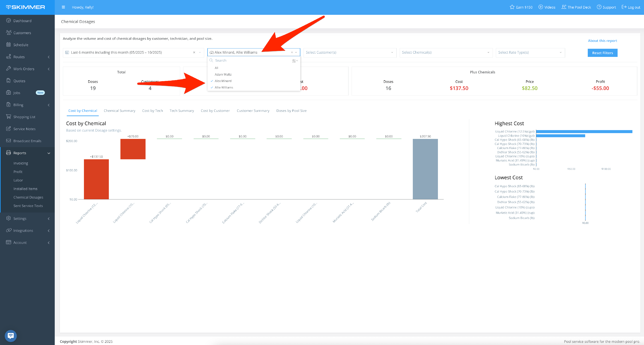Open the About this report link
This screenshot has height=345, width=644.
point(602,41)
